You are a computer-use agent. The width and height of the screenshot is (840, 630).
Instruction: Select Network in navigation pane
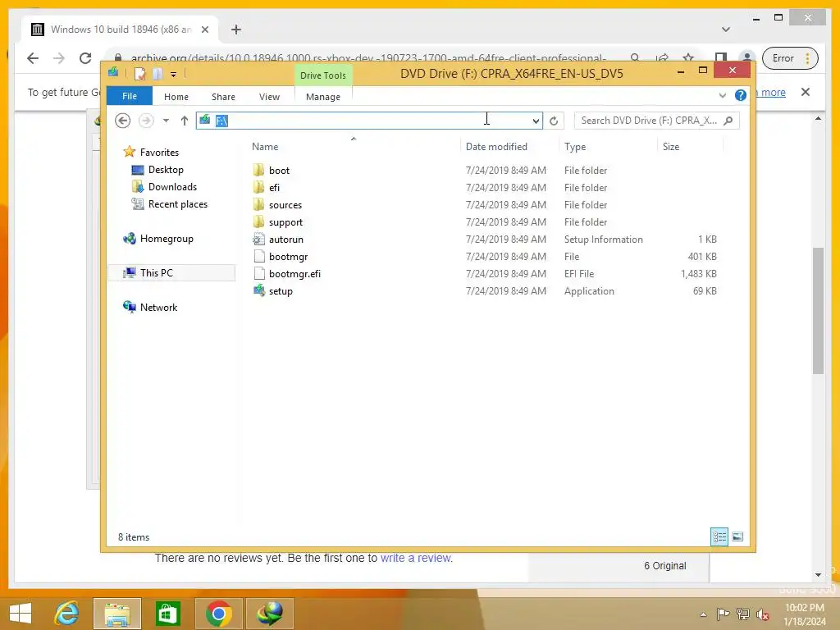point(158,307)
